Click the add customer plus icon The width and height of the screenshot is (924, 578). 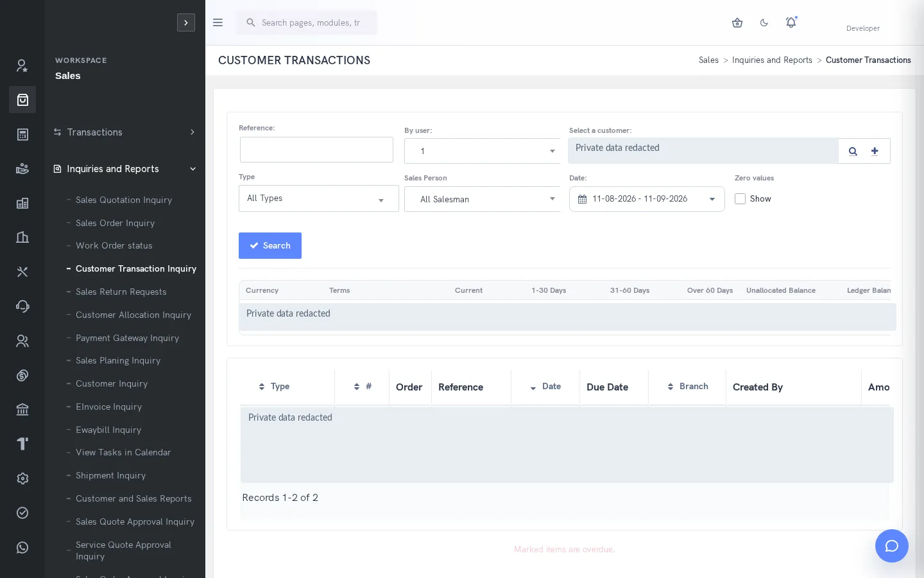pyautogui.click(x=875, y=151)
